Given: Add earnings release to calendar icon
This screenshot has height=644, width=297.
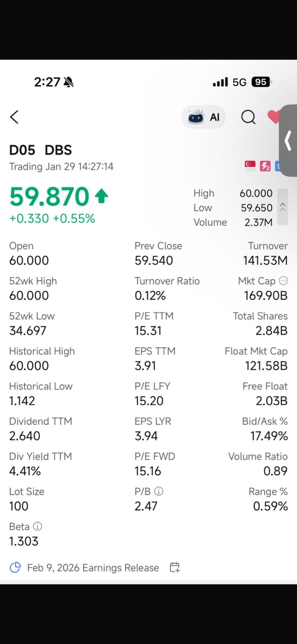Looking at the screenshot, I should point(174,567).
